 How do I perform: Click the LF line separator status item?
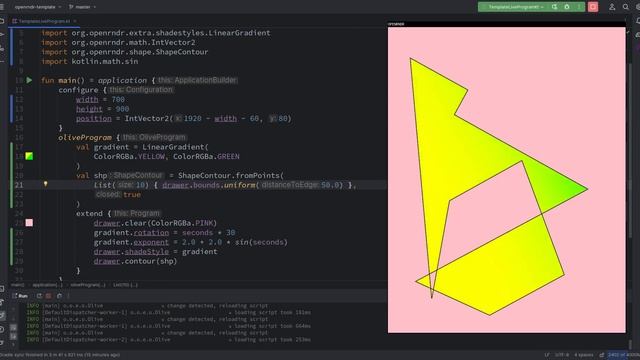click(x=547, y=355)
